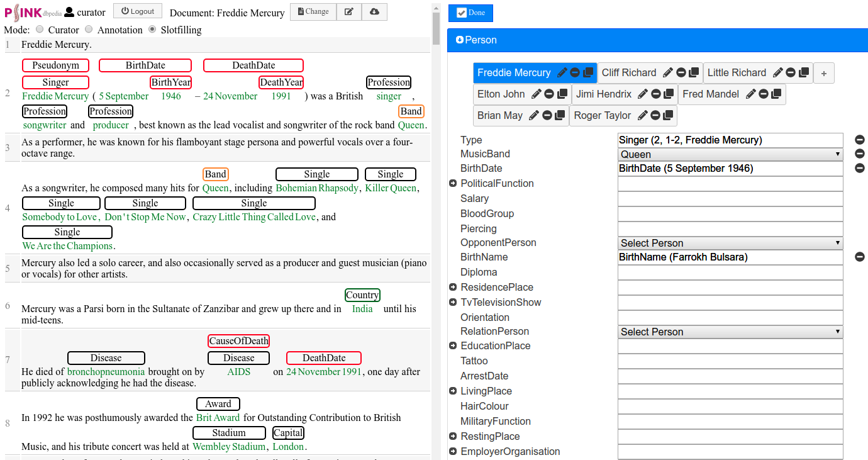Collapse the Person section header

point(657,40)
